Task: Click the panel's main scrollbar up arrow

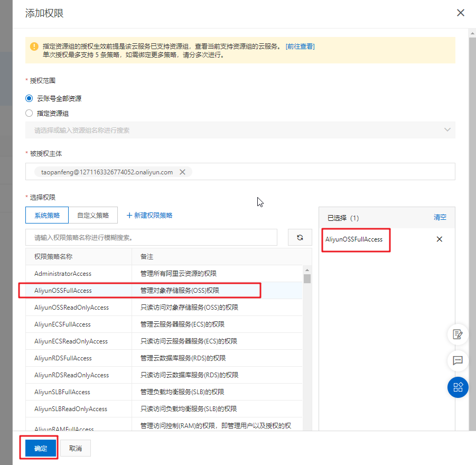Action: [x=472, y=33]
